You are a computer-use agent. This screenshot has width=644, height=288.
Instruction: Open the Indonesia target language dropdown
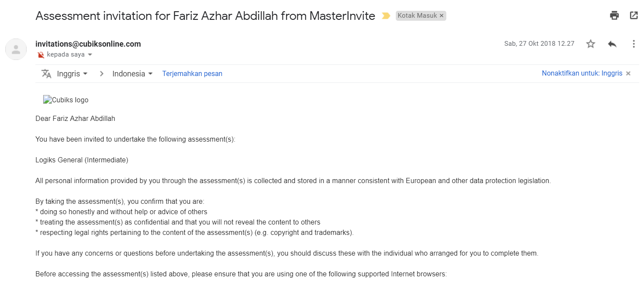coord(133,74)
